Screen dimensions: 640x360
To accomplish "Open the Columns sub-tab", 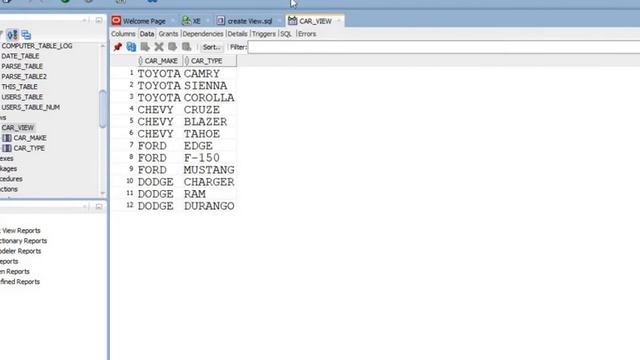I will click(x=123, y=34).
